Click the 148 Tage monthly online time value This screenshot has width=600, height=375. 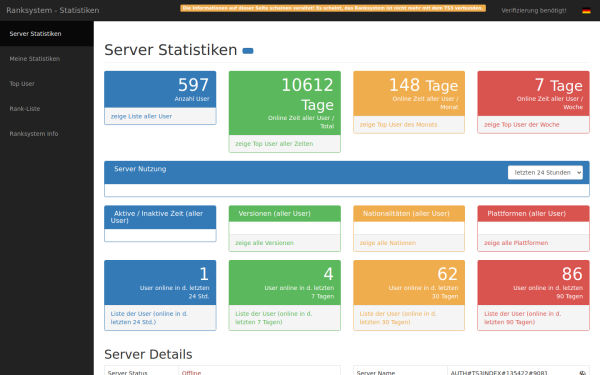[x=424, y=85]
